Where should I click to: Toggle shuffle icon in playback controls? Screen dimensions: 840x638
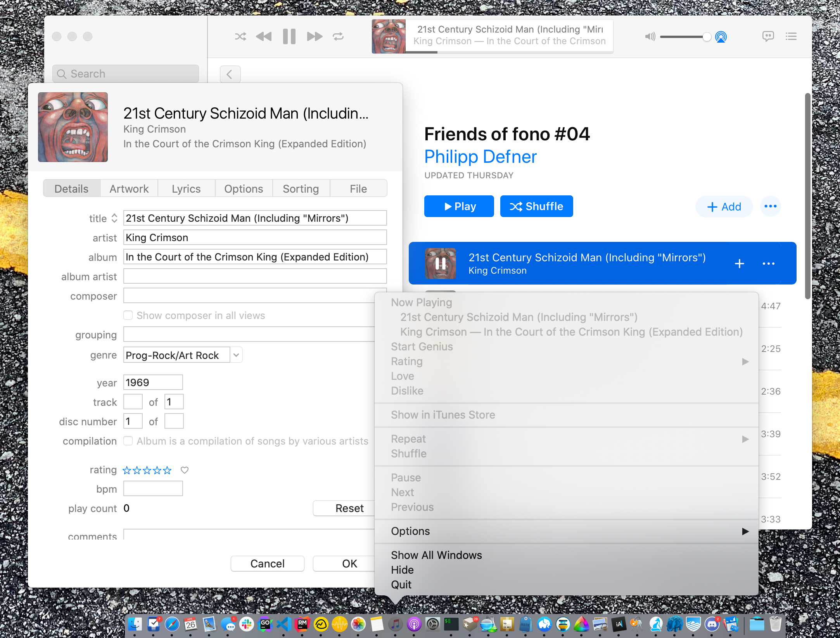click(240, 37)
